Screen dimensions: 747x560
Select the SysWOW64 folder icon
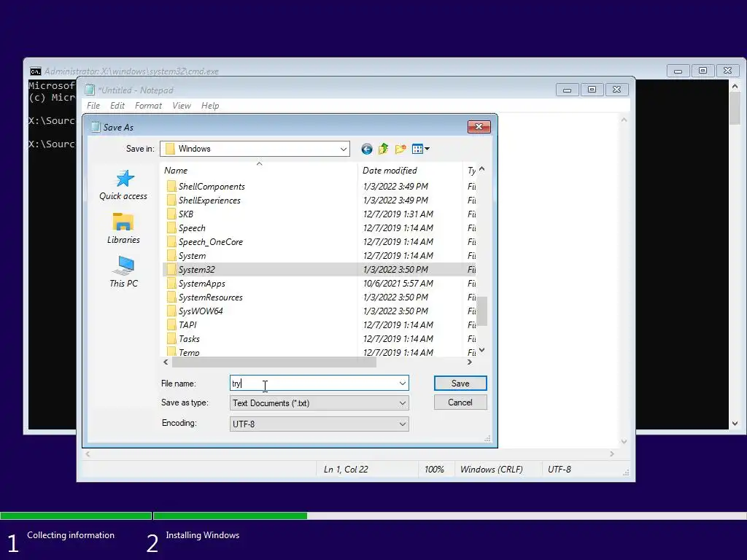pyautogui.click(x=171, y=311)
